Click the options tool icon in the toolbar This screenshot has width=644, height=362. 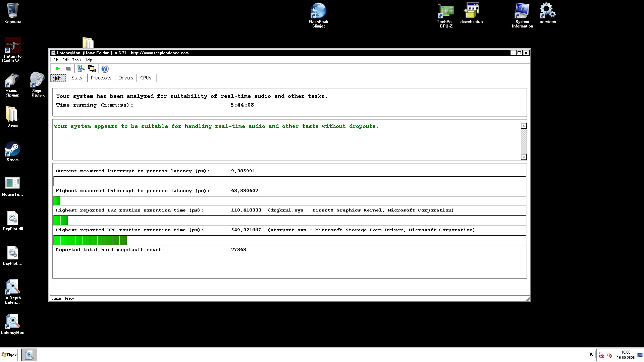[x=81, y=69]
